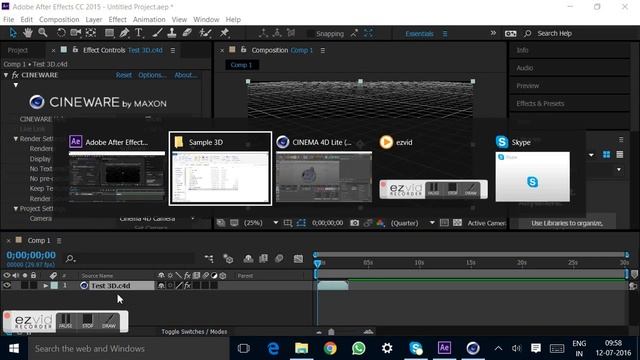Toggle transparency grid in viewer
The image size is (640, 360).
[457, 223]
